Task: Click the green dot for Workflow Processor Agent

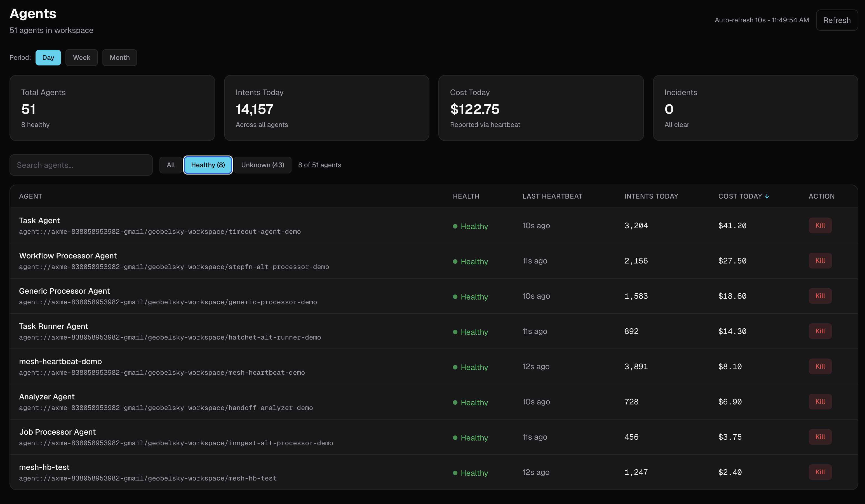Action: [x=455, y=261]
